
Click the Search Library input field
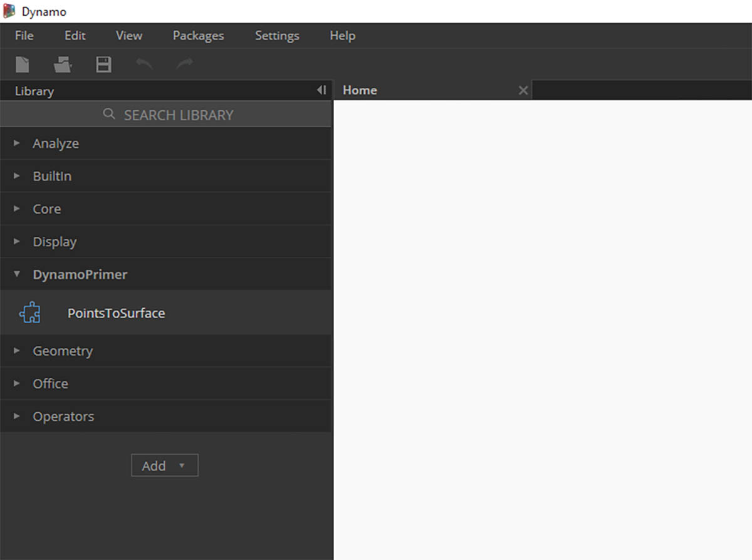[x=165, y=114]
